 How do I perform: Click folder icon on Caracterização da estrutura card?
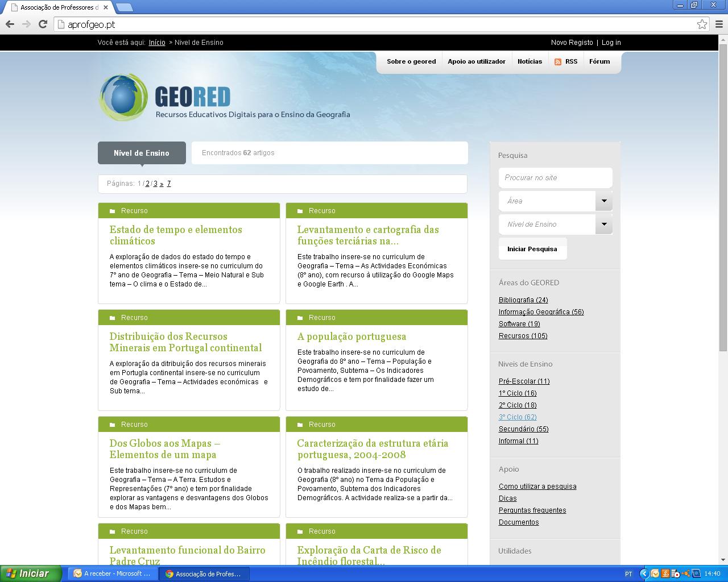coord(300,425)
